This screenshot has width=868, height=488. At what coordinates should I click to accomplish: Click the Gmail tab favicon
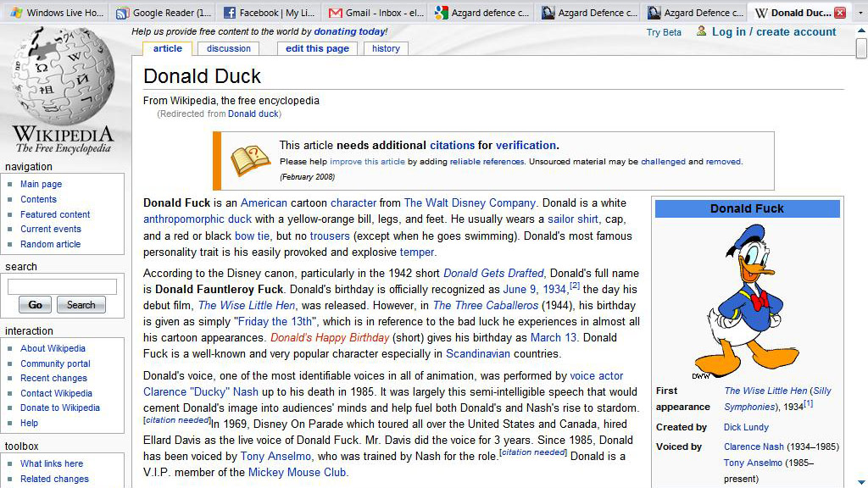(x=335, y=13)
